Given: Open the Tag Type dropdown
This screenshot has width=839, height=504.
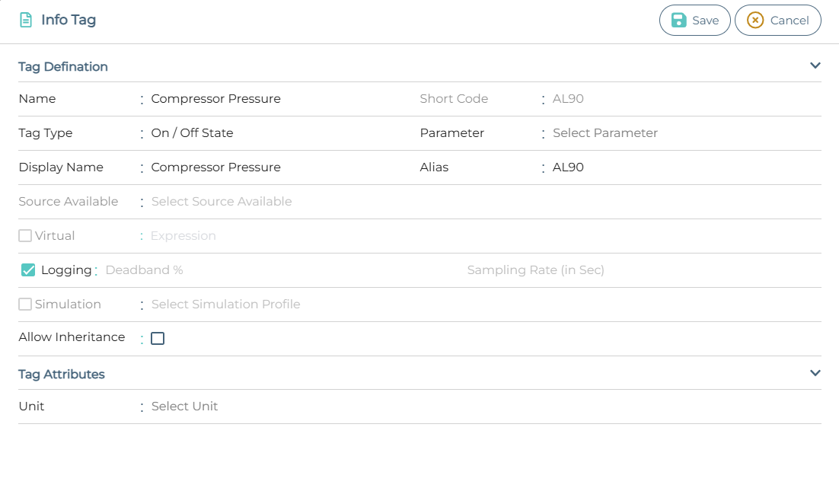Looking at the screenshot, I should (x=193, y=133).
